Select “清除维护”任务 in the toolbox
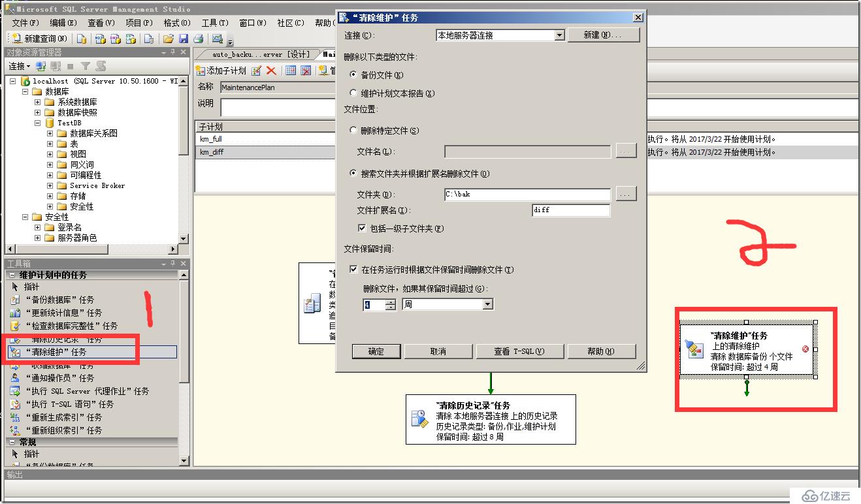Image resolution: width=861 pixels, height=504 pixels. click(x=93, y=352)
